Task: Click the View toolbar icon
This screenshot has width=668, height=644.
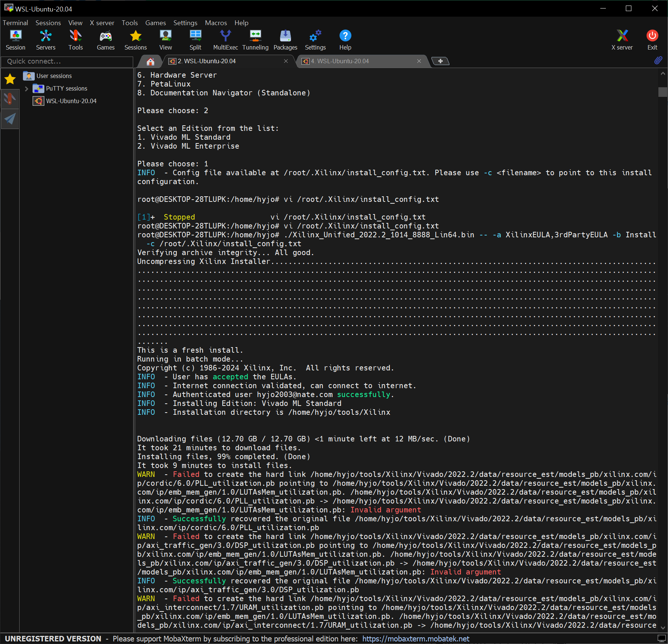Action: (x=165, y=40)
